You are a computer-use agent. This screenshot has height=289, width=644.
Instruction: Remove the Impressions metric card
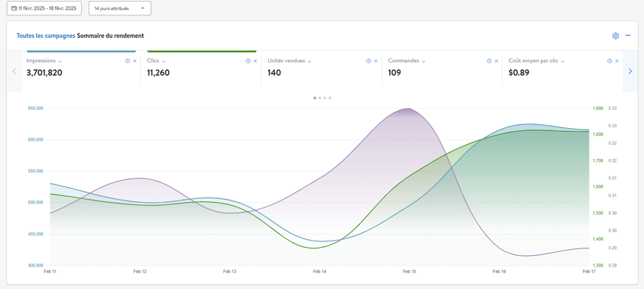pos(135,61)
